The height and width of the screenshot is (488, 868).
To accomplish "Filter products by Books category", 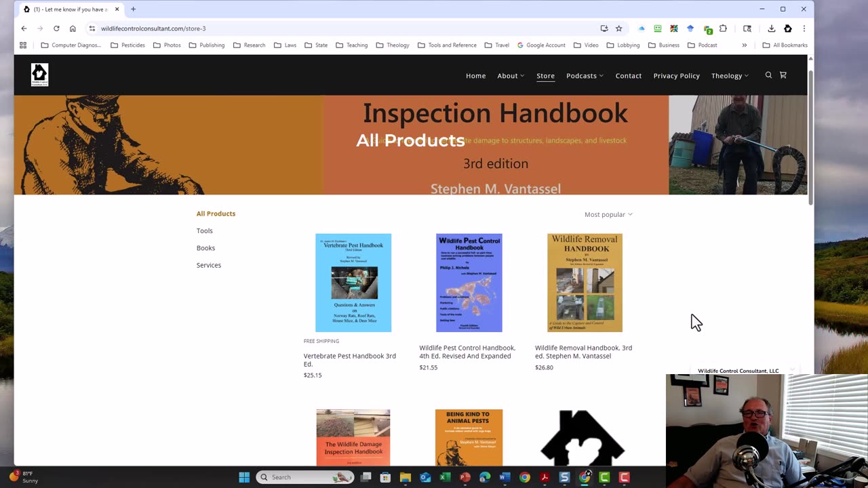I will (x=205, y=248).
